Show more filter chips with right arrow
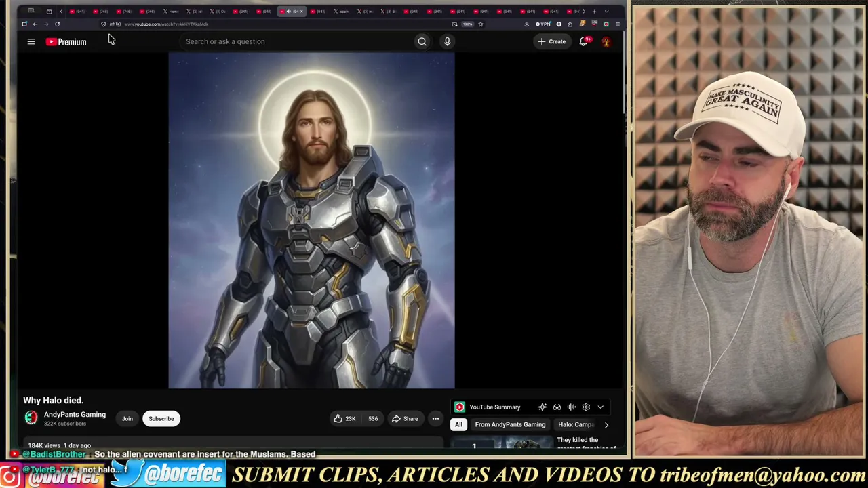 pyautogui.click(x=606, y=425)
